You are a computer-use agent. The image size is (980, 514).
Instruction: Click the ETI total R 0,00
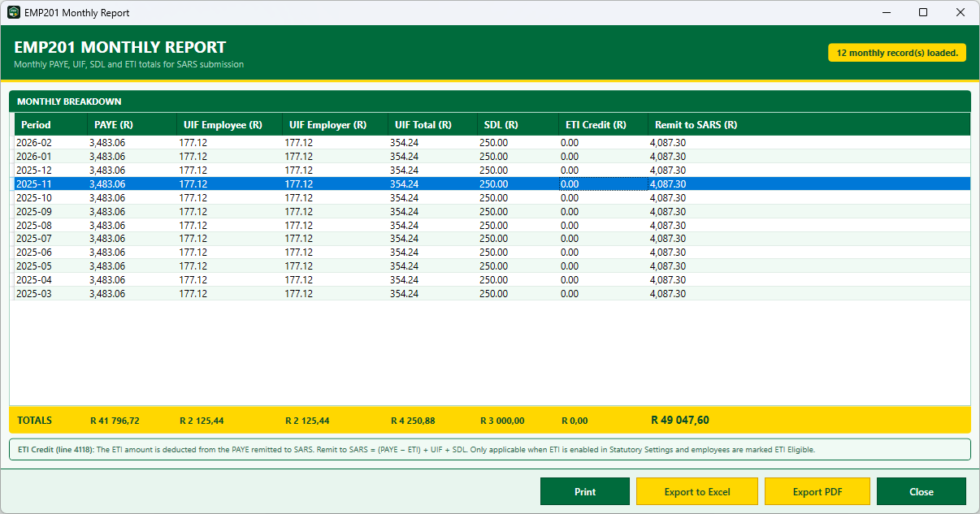click(x=575, y=421)
